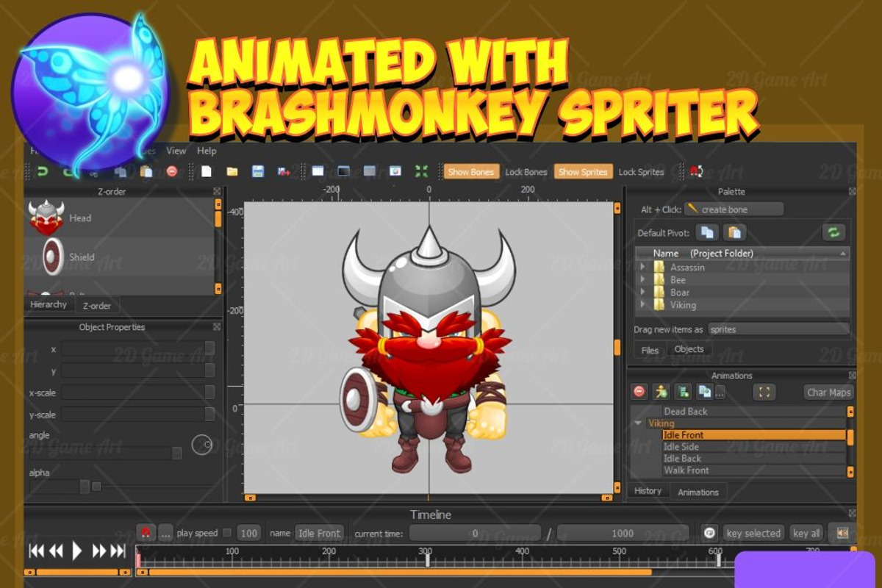Expand the Boar folder
This screenshot has height=588, width=882.
643,293
